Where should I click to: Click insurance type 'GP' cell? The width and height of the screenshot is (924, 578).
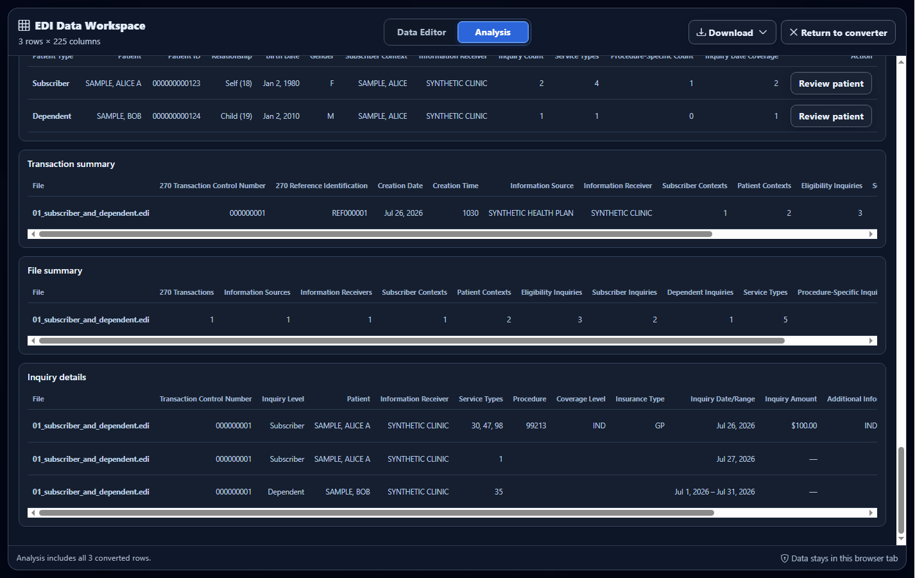660,426
